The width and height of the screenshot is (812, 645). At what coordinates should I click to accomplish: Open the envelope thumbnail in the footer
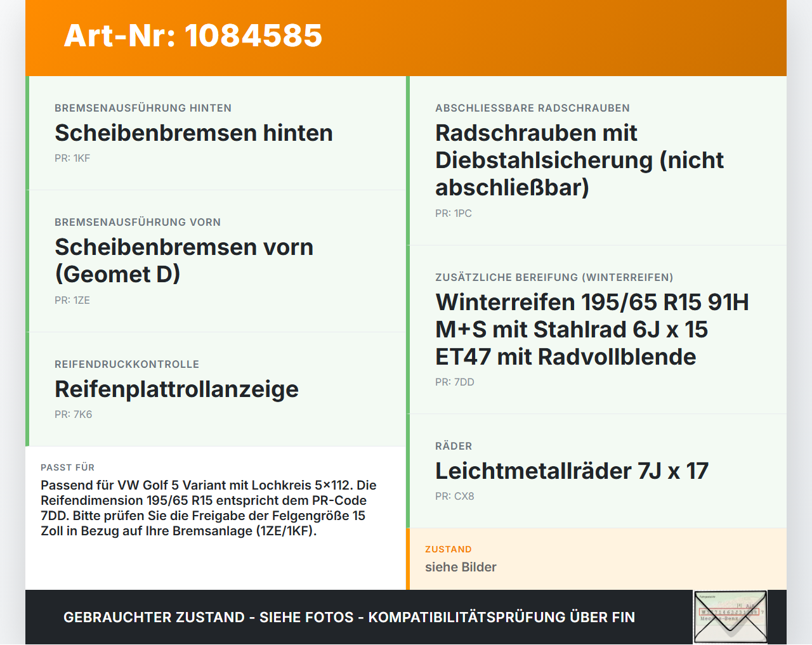point(731,617)
